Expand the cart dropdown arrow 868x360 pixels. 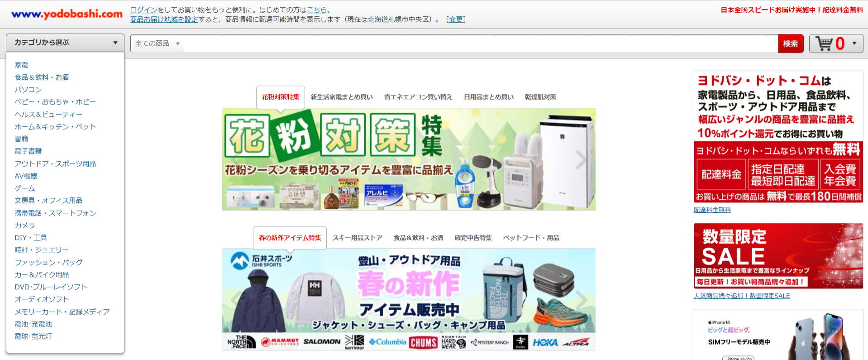[x=854, y=43]
